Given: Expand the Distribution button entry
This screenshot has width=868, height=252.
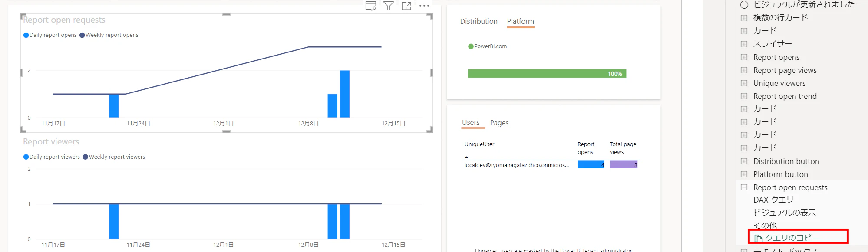Looking at the screenshot, I should point(744,161).
